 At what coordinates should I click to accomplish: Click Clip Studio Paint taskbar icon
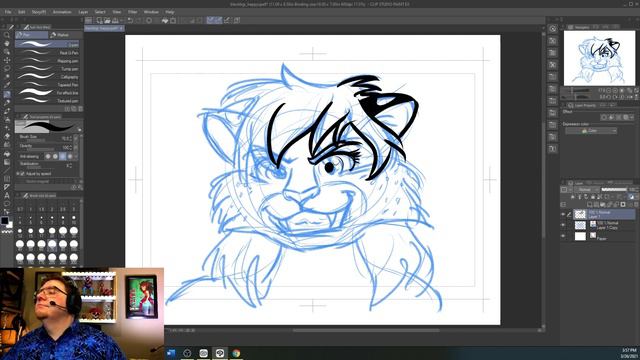(x=220, y=353)
